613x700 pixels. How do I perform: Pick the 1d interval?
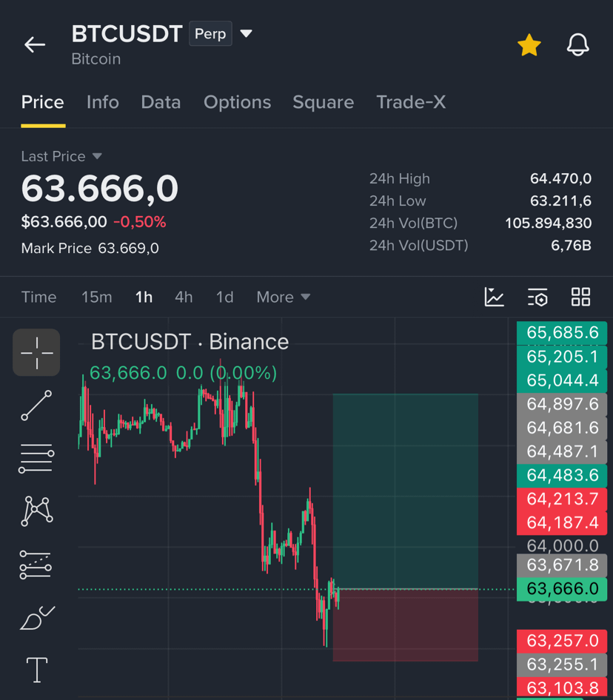[225, 297]
